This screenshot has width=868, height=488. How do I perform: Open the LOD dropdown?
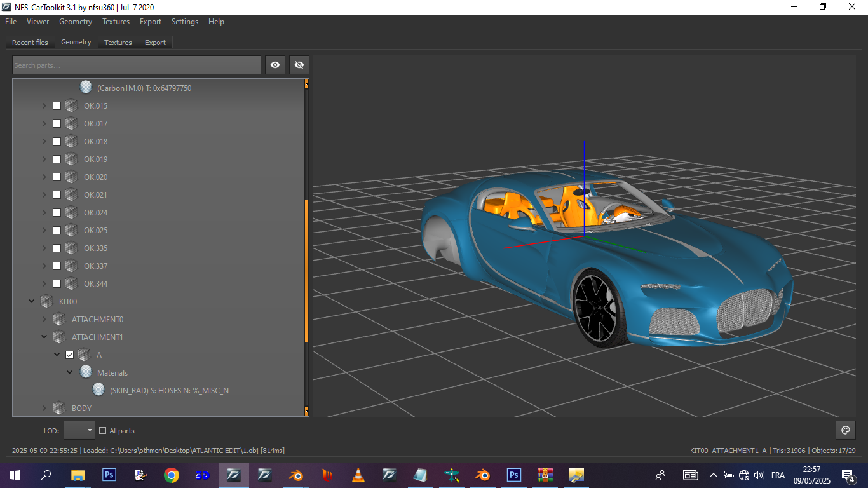click(x=79, y=430)
